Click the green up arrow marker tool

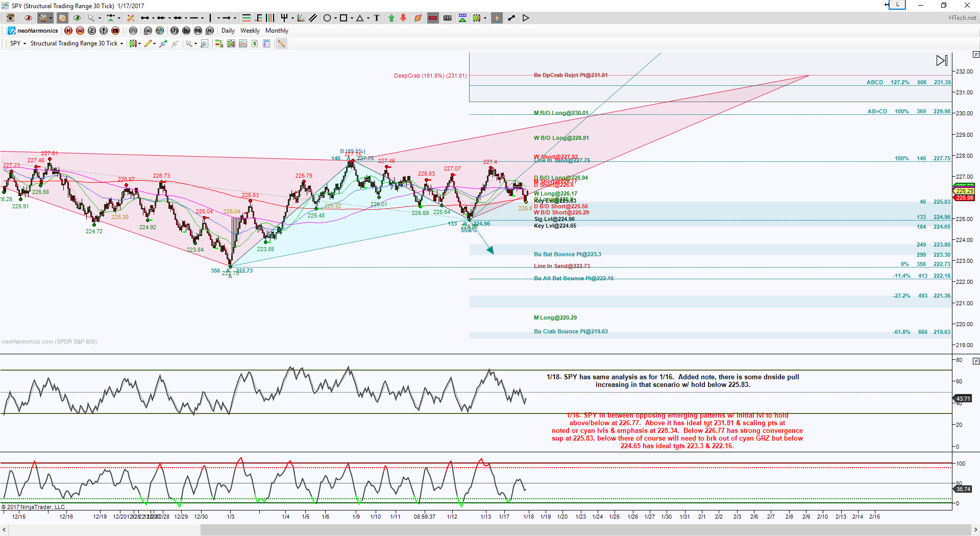[x=391, y=18]
